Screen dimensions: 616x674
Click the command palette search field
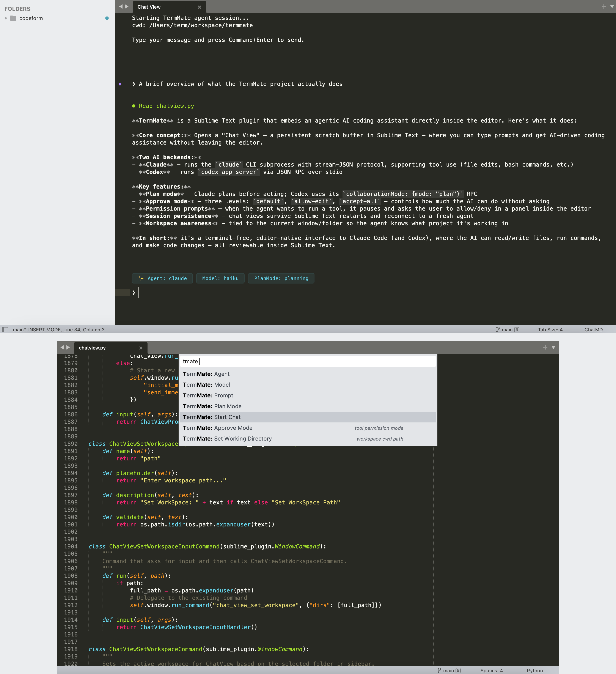(308, 361)
